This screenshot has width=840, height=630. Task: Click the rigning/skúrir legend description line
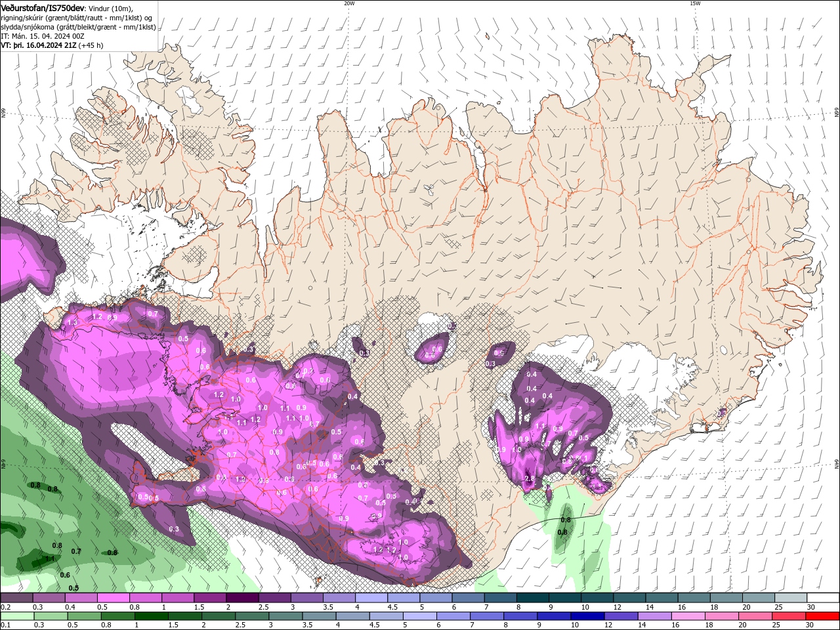pos(76,18)
